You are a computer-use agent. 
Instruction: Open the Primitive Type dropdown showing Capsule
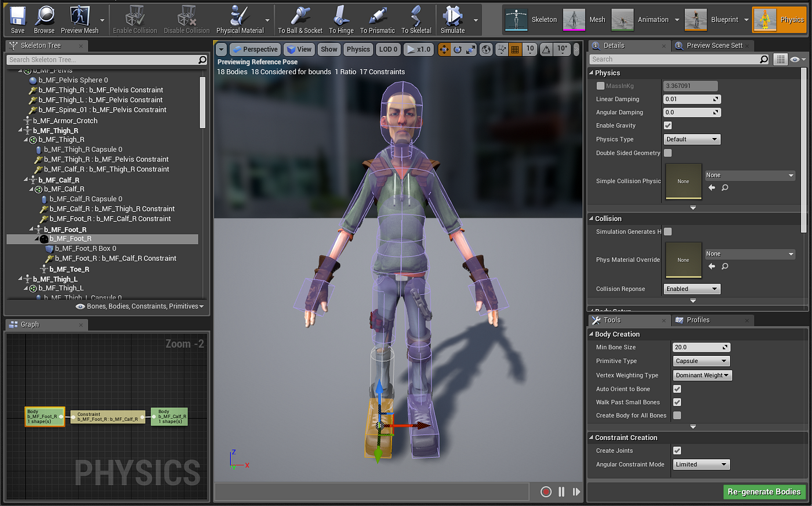pos(701,361)
